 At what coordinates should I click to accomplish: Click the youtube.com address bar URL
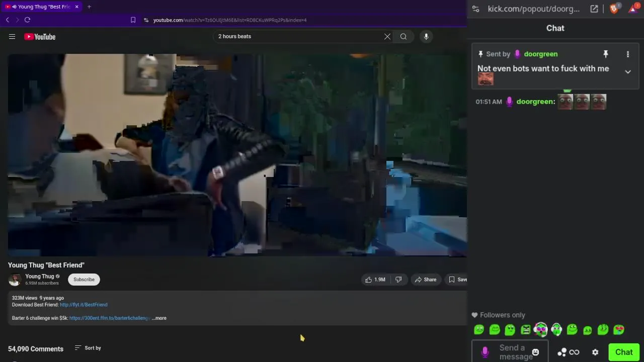tap(230, 20)
